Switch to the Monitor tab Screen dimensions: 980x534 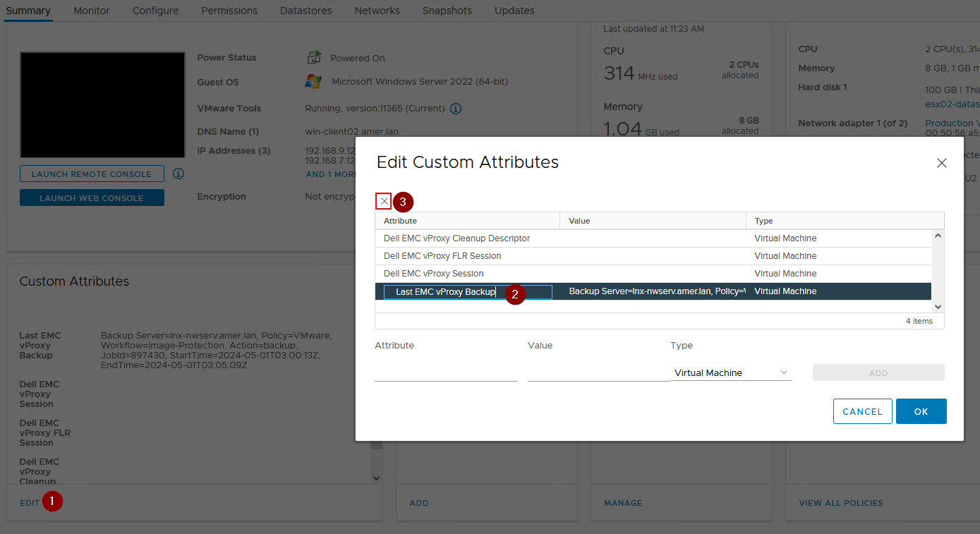pyautogui.click(x=91, y=11)
